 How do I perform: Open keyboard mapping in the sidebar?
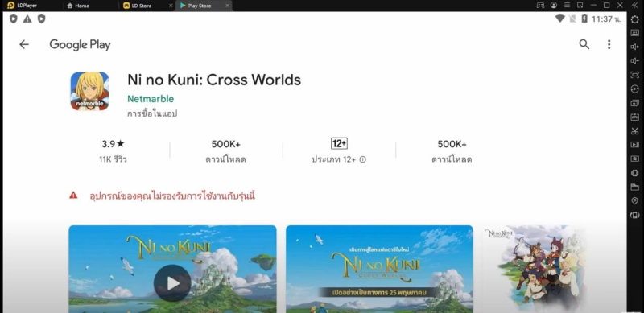point(634,33)
